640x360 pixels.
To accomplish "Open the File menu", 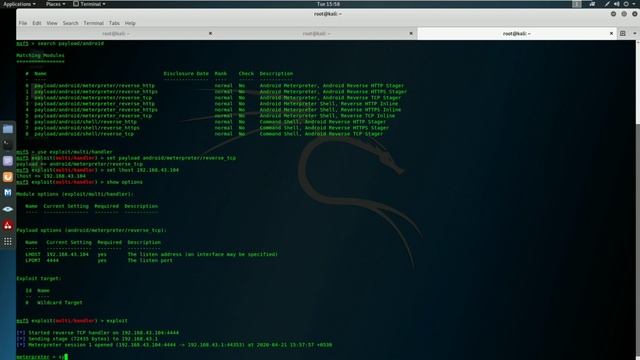I will (23, 23).
